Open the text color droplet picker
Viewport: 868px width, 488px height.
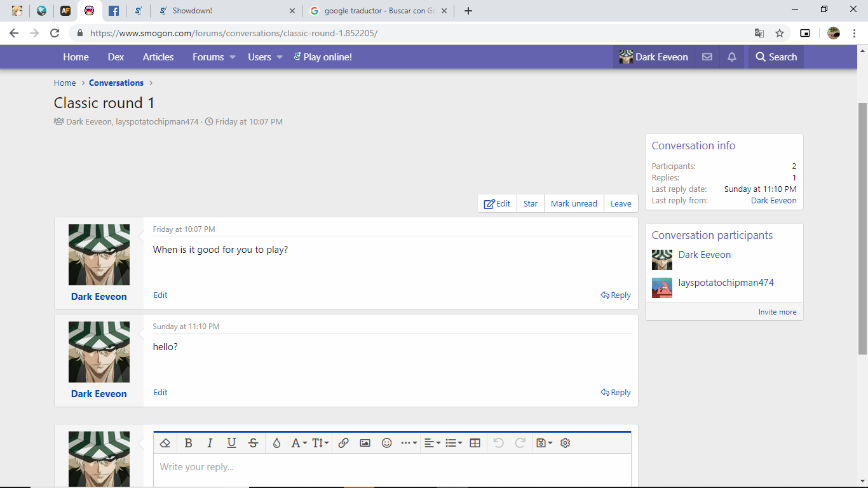coord(276,443)
